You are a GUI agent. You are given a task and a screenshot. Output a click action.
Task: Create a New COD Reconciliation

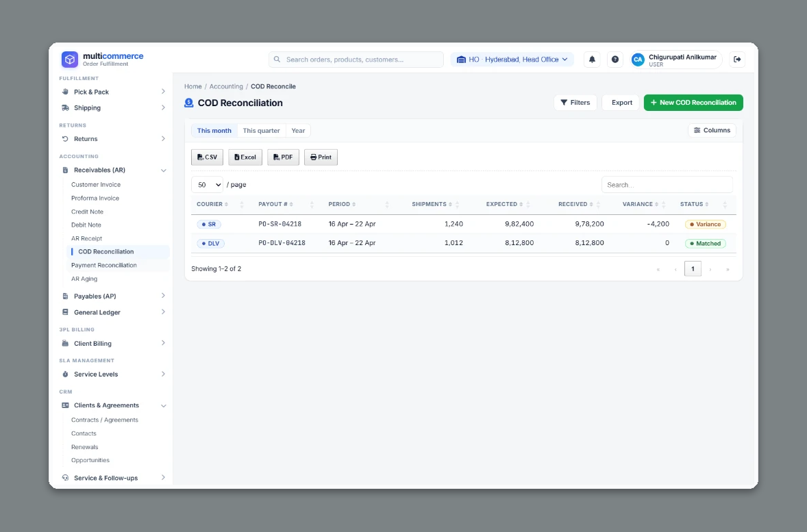pyautogui.click(x=693, y=103)
